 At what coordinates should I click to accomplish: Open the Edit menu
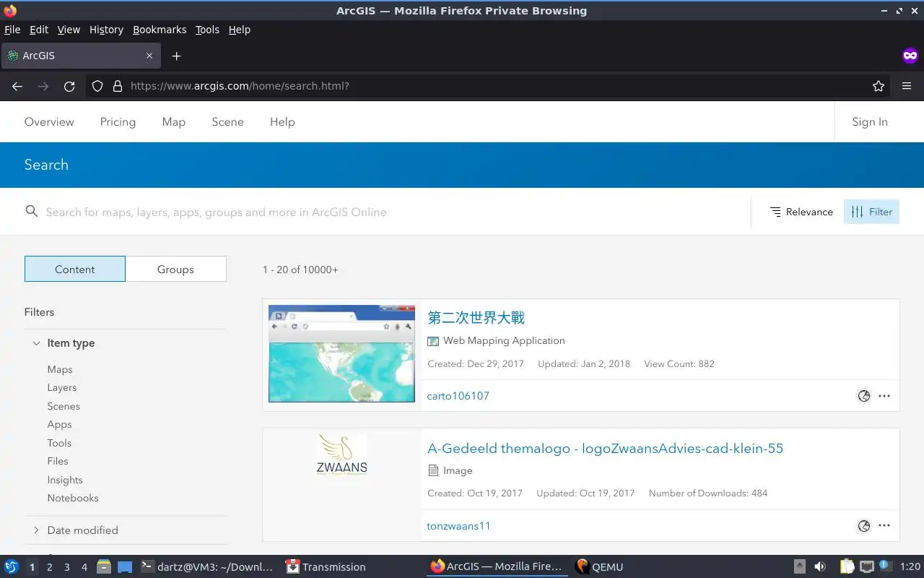point(39,30)
